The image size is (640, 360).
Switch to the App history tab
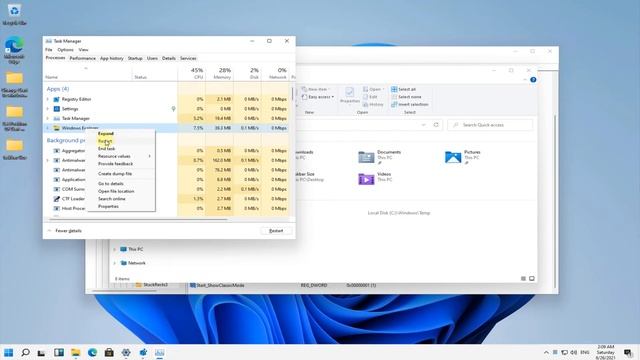111,58
